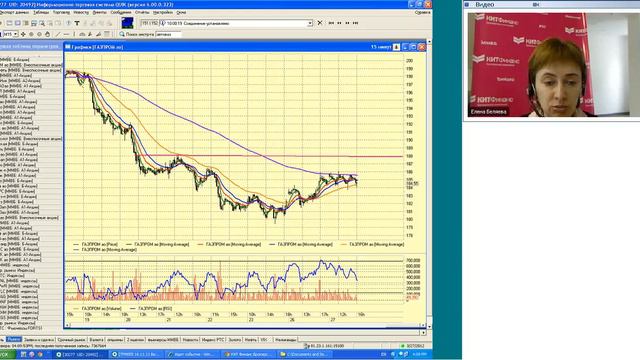Select the text label tool 'T' icon
The image size is (640, 360).
pyautogui.click(x=77, y=23)
